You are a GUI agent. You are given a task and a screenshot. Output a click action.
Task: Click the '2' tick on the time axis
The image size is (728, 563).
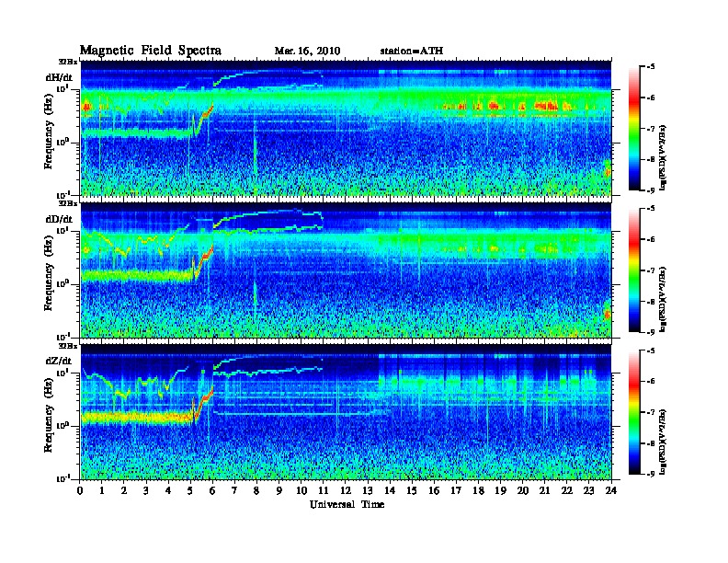tap(124, 490)
